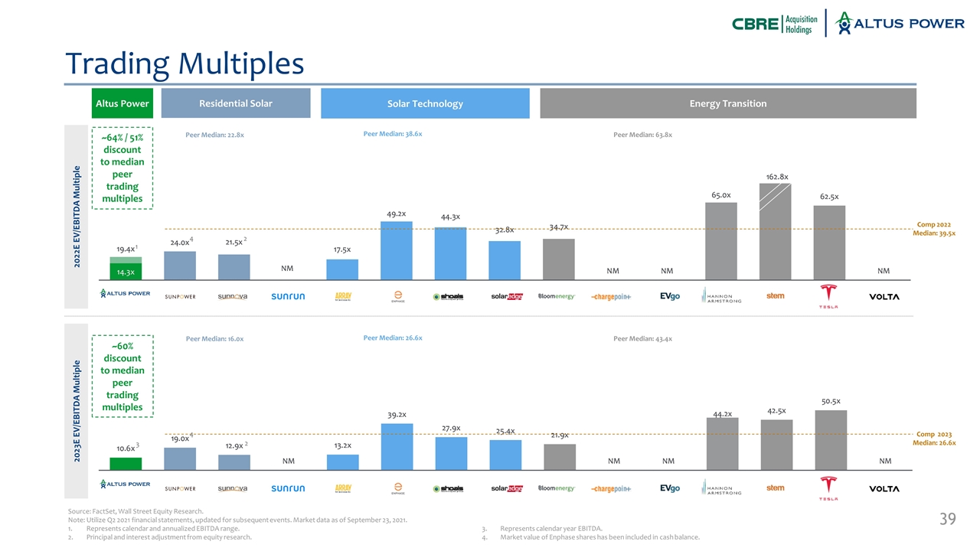Click the Stem logo in the 2022E chart
The image size is (980, 551).
pos(775,295)
